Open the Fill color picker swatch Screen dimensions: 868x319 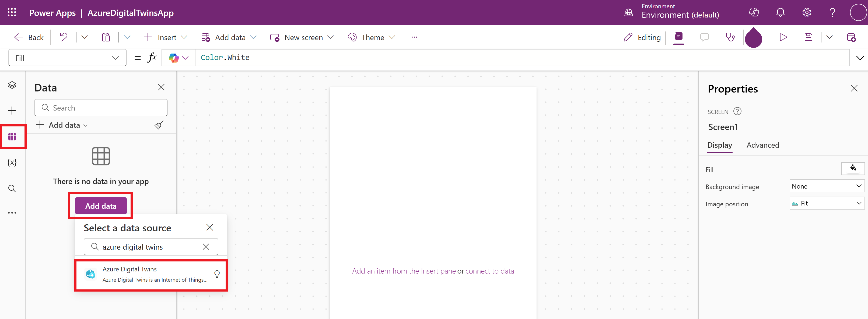(x=853, y=168)
